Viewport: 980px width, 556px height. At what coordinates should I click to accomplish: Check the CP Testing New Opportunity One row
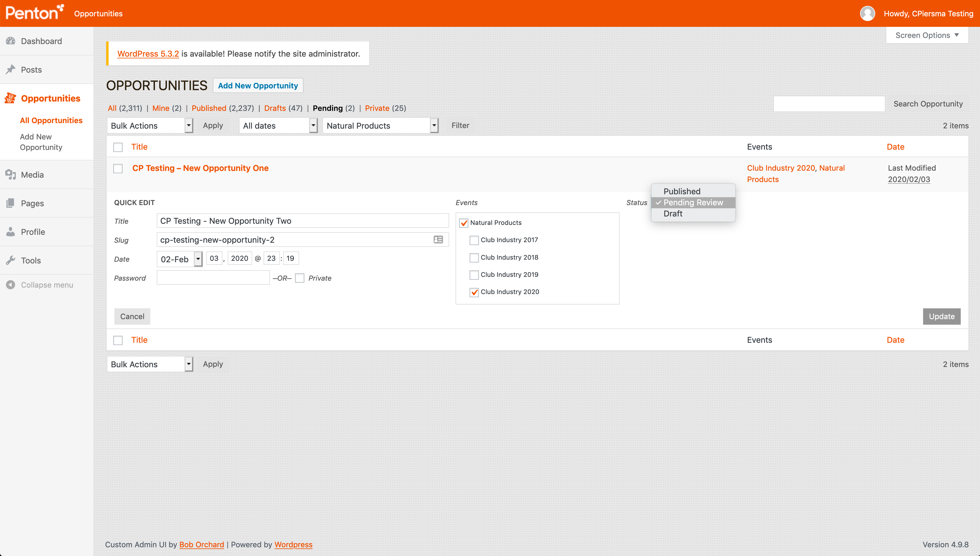click(x=118, y=168)
